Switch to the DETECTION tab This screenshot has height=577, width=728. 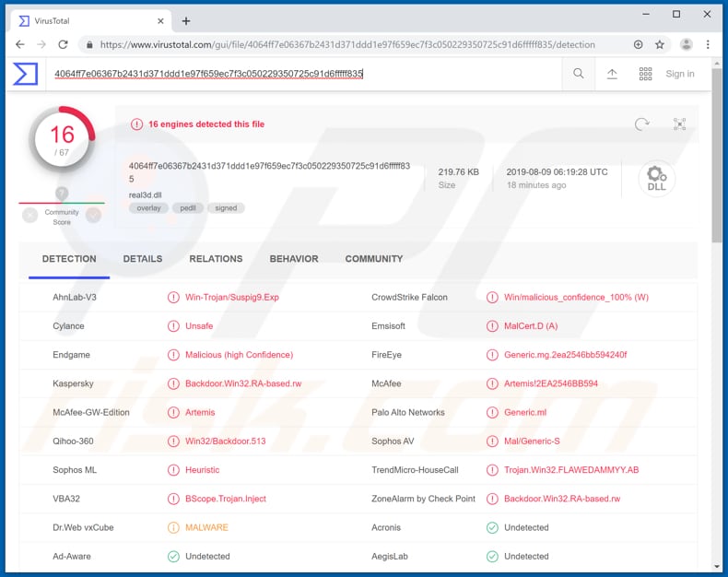(69, 259)
